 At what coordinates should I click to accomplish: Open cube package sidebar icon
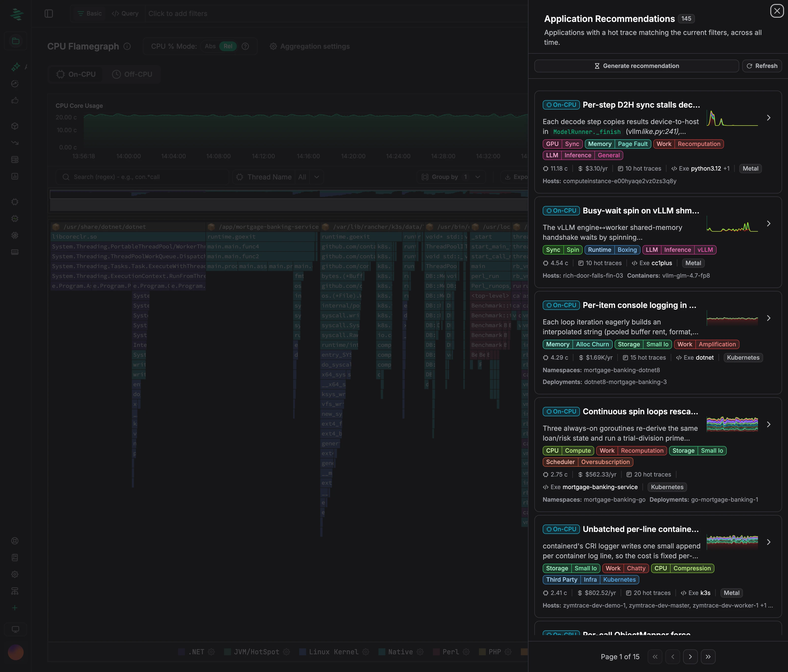click(x=15, y=126)
